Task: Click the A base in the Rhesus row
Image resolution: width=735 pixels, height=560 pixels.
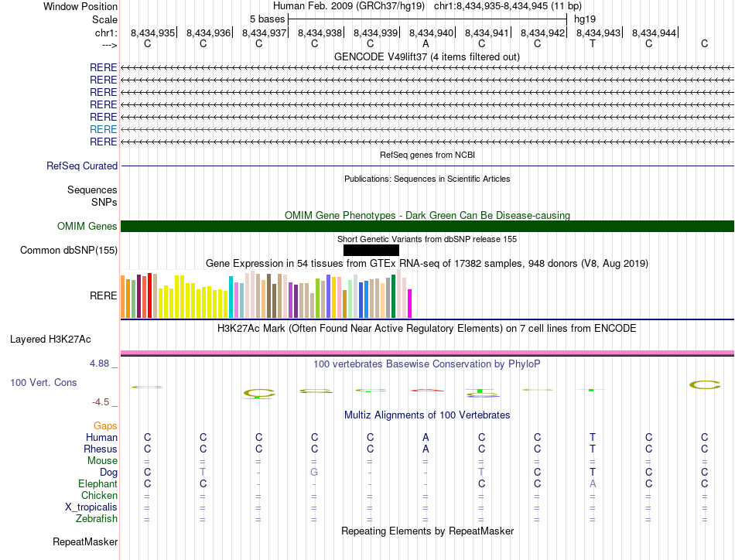Action: coord(426,449)
